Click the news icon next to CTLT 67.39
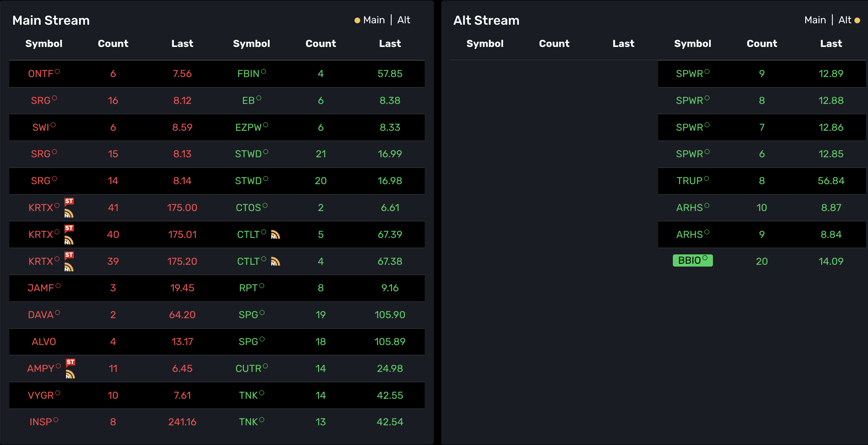 click(x=275, y=235)
